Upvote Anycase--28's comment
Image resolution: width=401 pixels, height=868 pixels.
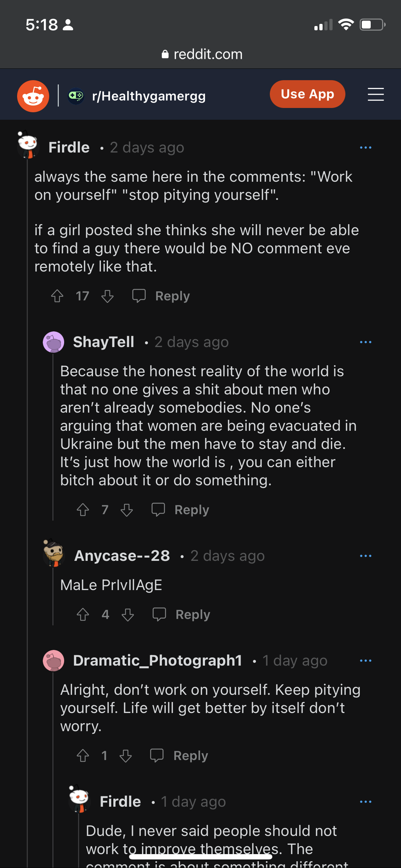(83, 615)
